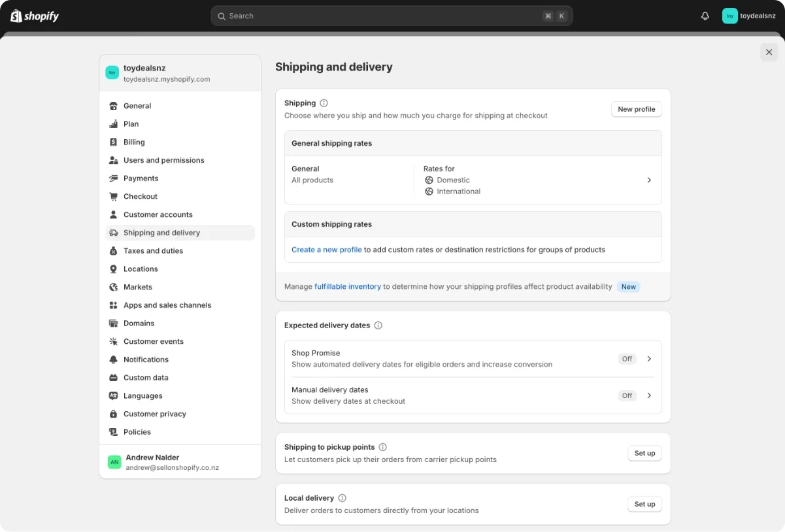Click the Customer privacy lock icon
This screenshot has width=785, height=532.
point(113,414)
